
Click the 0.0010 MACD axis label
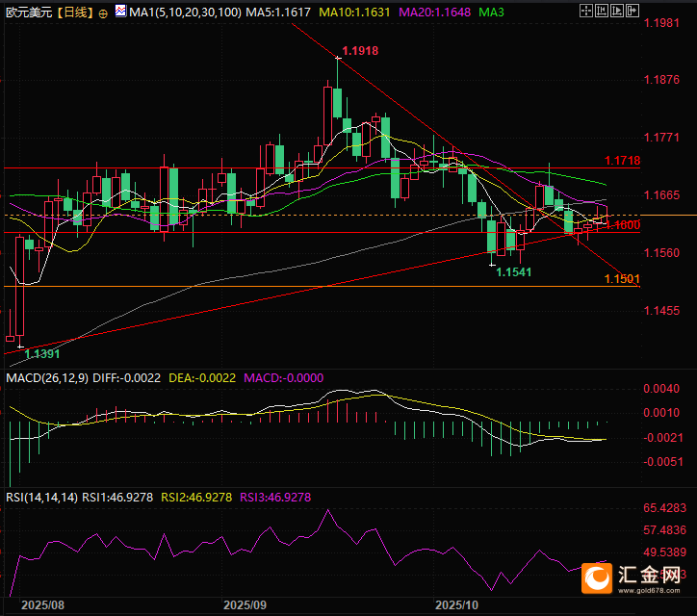(x=661, y=413)
